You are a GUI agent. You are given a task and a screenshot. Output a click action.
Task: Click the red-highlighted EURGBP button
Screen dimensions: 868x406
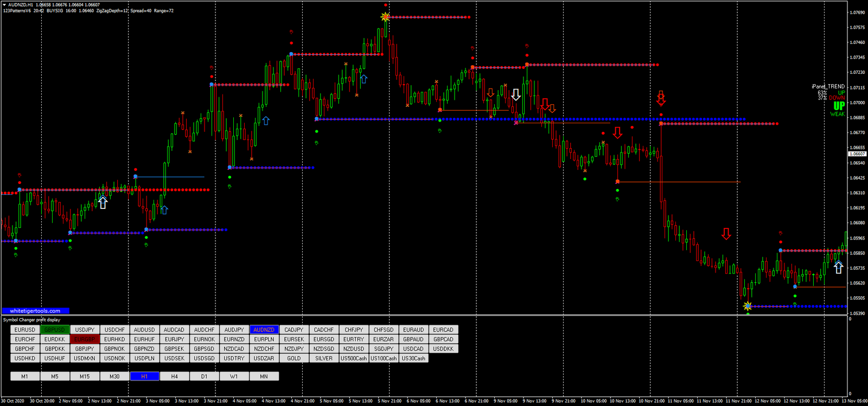pos(85,339)
